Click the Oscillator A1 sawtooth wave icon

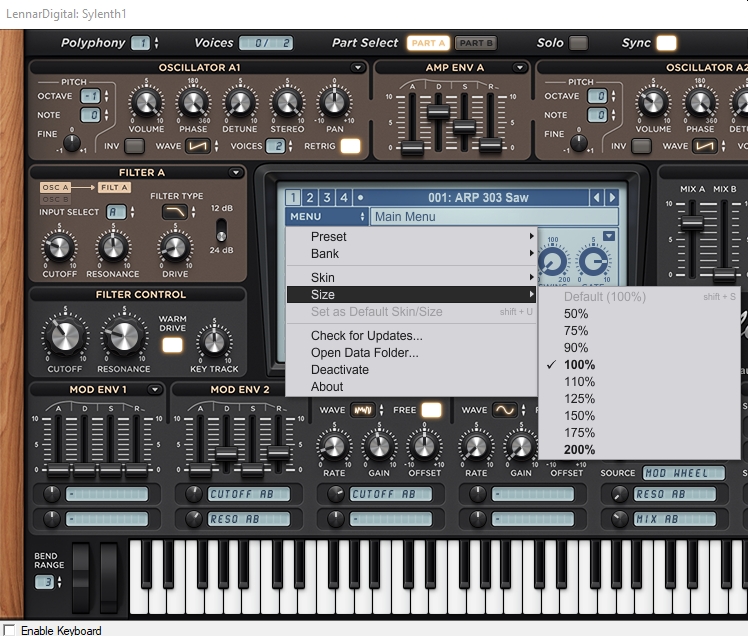pos(198,146)
